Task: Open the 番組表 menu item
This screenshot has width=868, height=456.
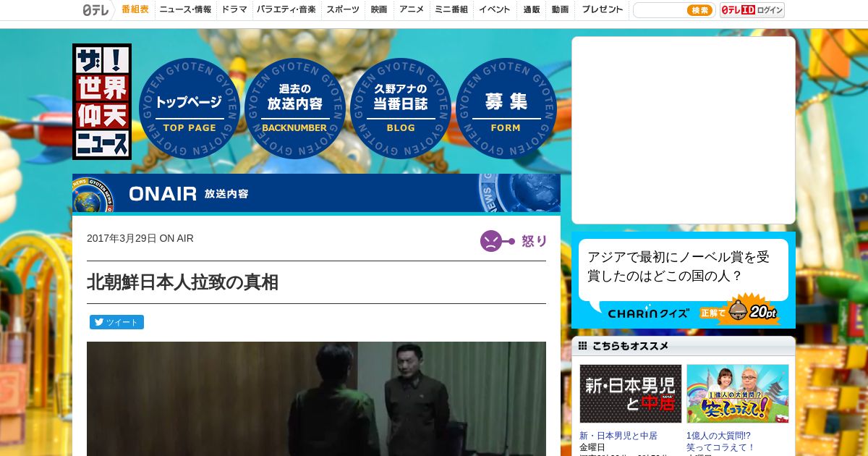Action: click(x=135, y=10)
